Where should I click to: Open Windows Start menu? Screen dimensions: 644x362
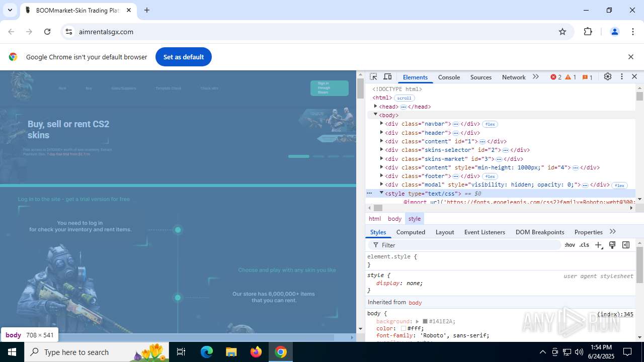(x=12, y=352)
